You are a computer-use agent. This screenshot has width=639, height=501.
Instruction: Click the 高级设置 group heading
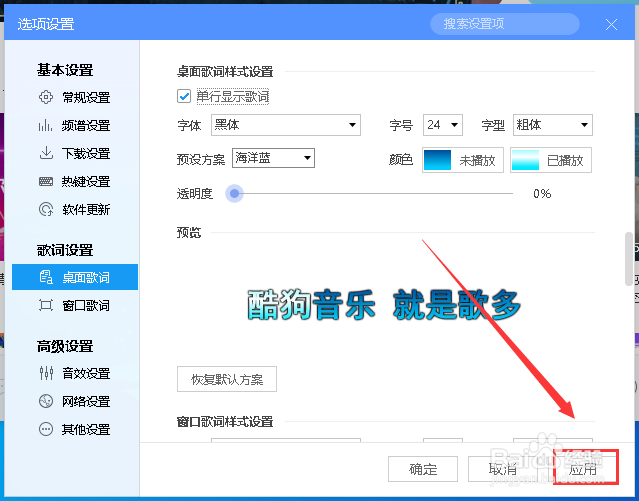tap(65, 346)
